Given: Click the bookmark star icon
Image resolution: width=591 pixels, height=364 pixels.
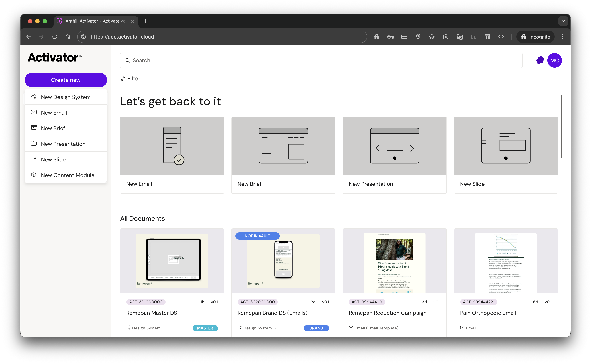Looking at the screenshot, I should (432, 37).
